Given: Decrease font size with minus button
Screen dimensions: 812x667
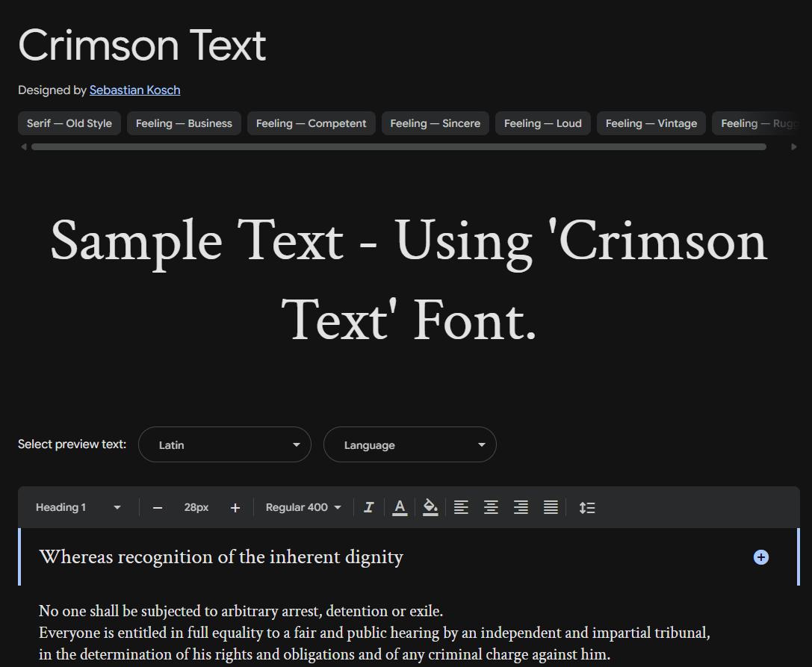Looking at the screenshot, I should (x=158, y=508).
